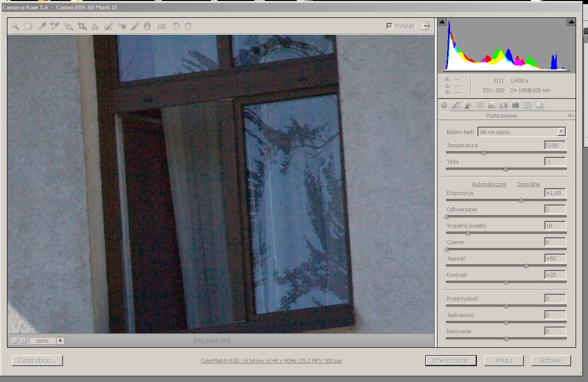Pick the White Balance eyedropper tool
Image resolution: width=588 pixels, height=382 pixels.
[x=42, y=26]
